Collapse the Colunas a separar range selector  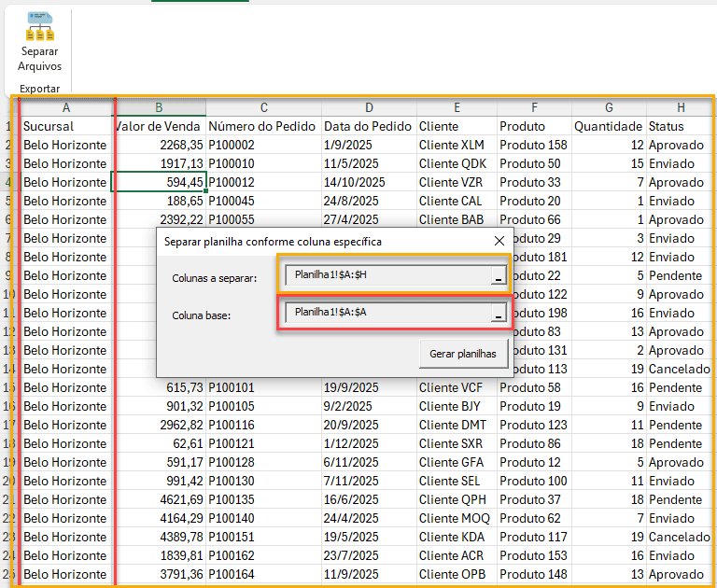tap(499, 275)
